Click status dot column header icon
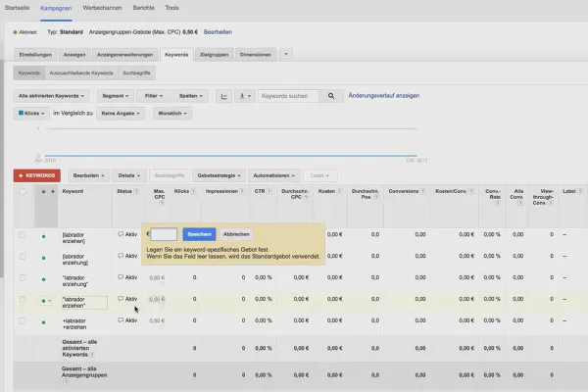This screenshot has width=588, height=392. coord(43,192)
